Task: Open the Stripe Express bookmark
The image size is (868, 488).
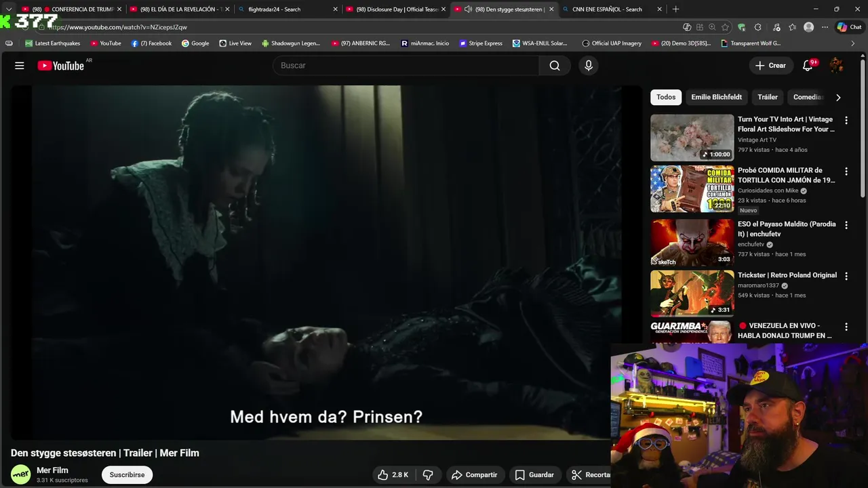Action: (x=481, y=43)
